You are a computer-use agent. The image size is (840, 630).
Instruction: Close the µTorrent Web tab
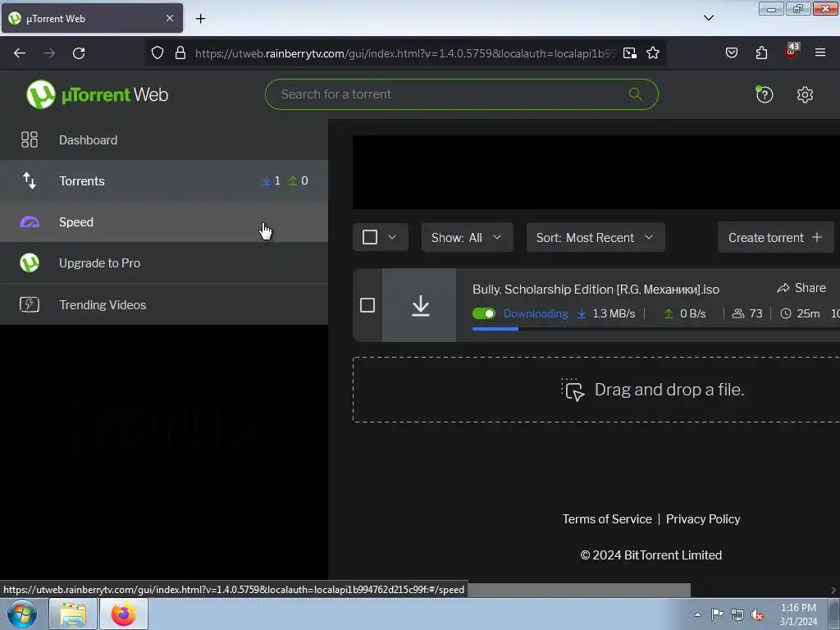pos(170,18)
